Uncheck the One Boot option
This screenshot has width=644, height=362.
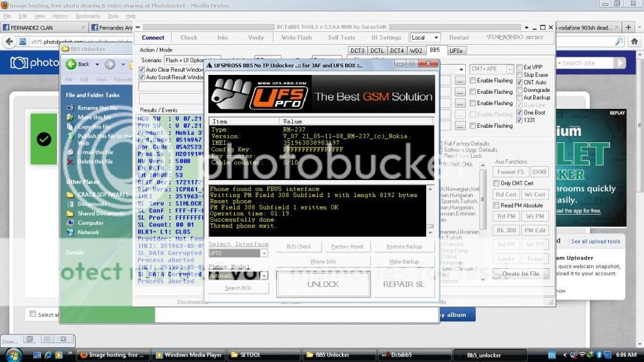pyautogui.click(x=519, y=113)
